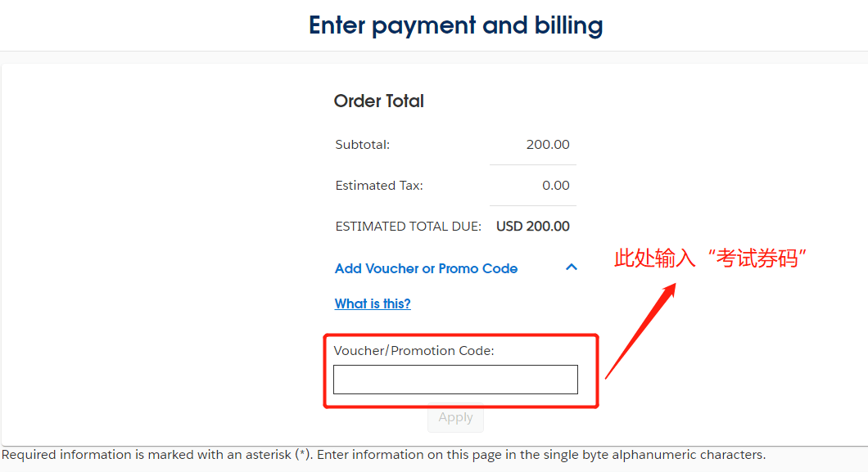
Task: Focus the Voucher/Promotion Code text box
Action: pos(455,380)
